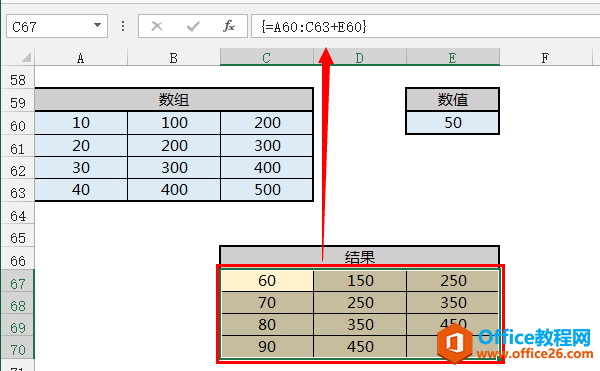Select cell A60 containing 10
The image size is (600, 371).
[81, 123]
